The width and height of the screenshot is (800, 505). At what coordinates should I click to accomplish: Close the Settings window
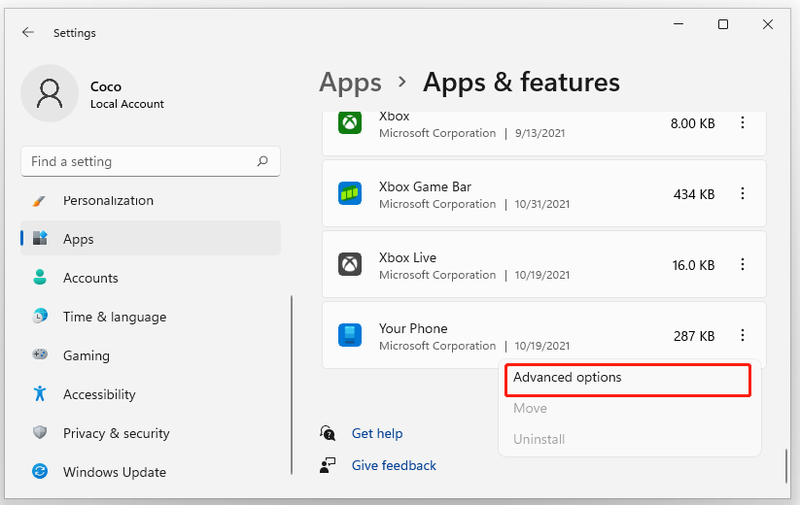coord(767,24)
